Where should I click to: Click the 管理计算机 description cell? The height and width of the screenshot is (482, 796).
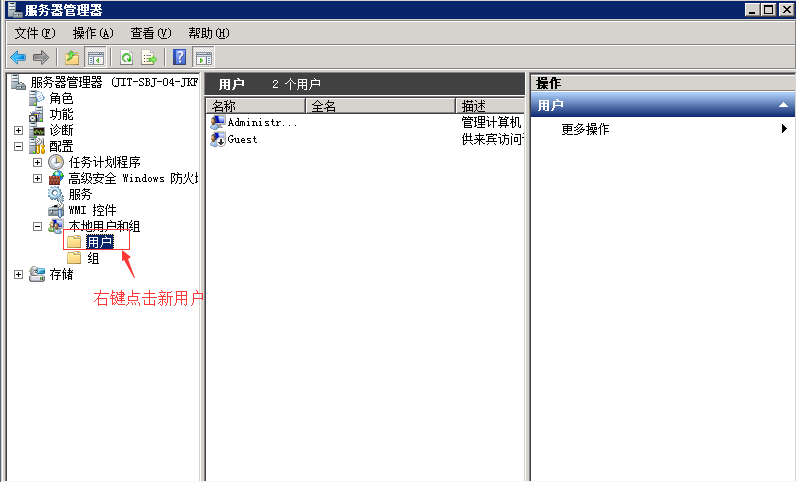click(491, 122)
